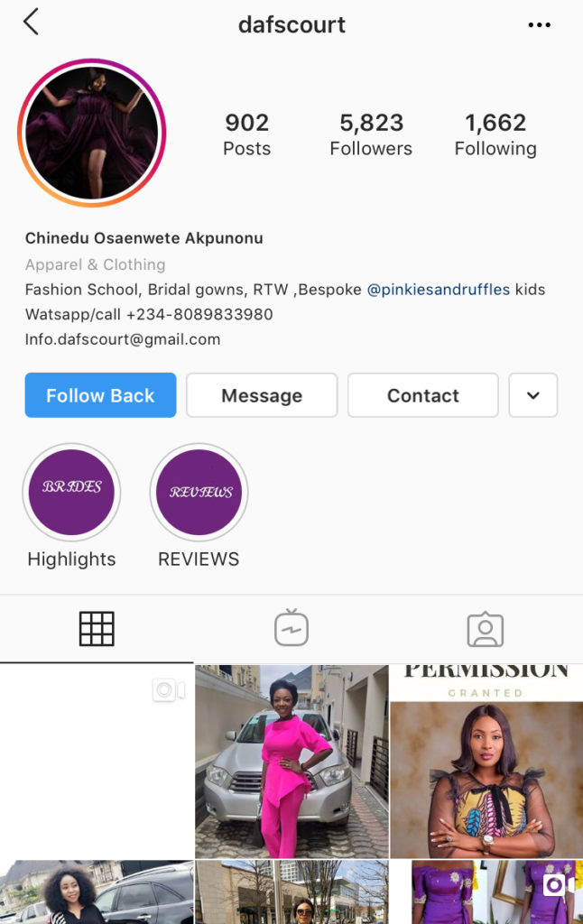The height and width of the screenshot is (924, 583).
Task: Open the woman beside black car post
Action: pyautogui.click(x=97, y=892)
